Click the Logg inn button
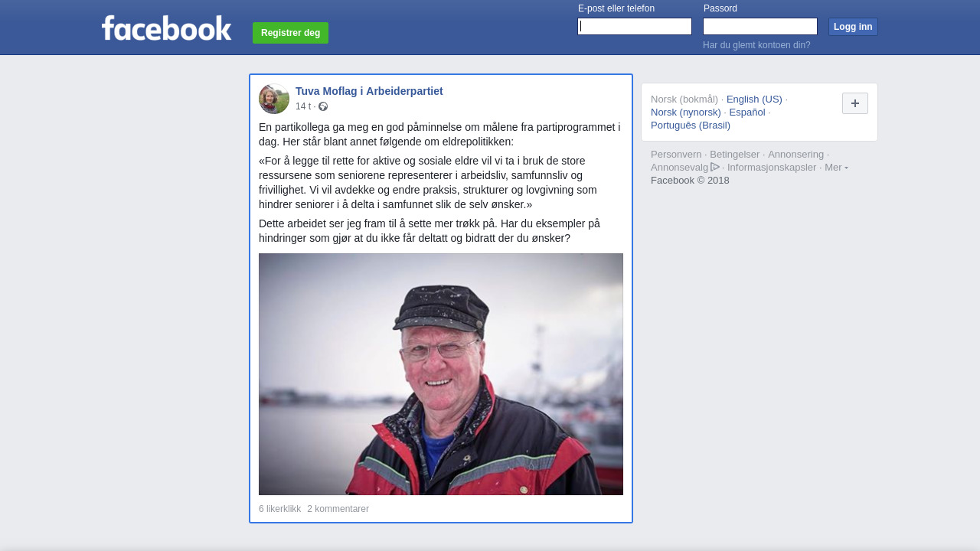Screen dimensions: 980x551 point(853,27)
